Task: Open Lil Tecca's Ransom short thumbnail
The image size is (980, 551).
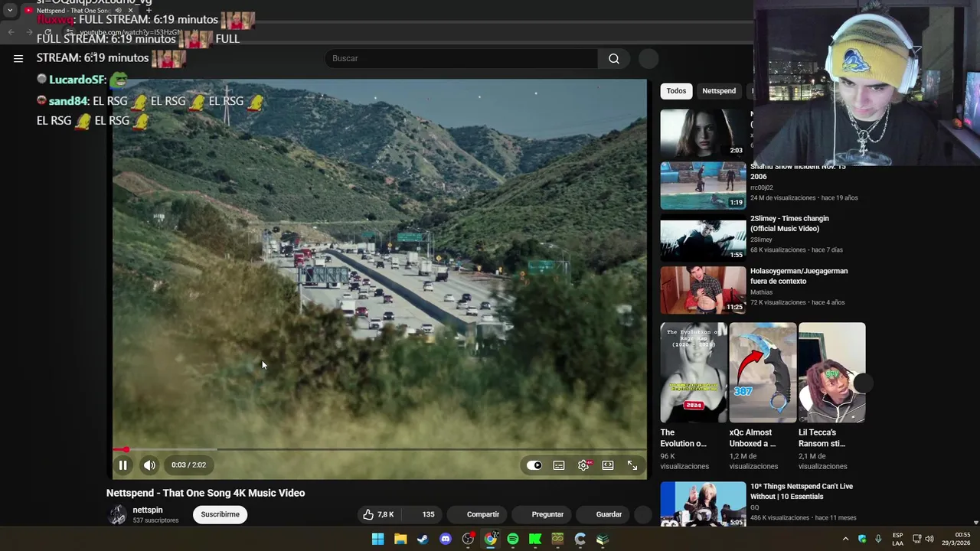Action: click(831, 373)
